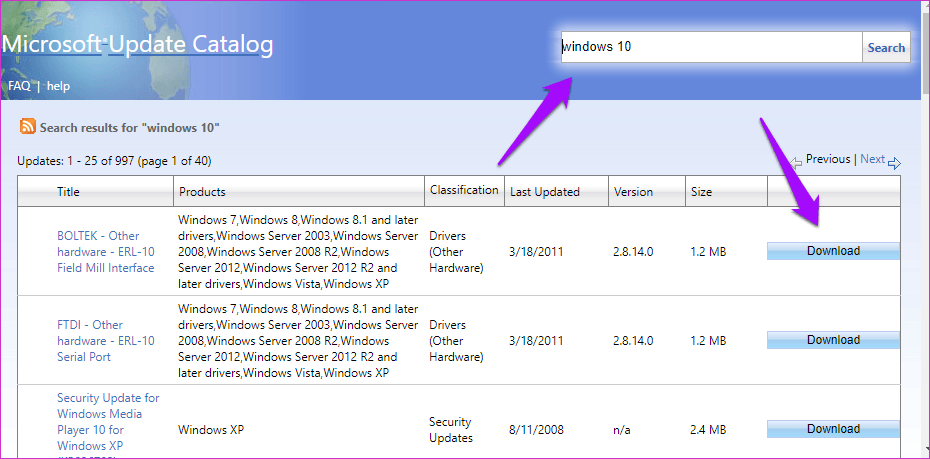Click the Windows XP products cell for Media Player update
This screenshot has height=459, width=930.
211,429
